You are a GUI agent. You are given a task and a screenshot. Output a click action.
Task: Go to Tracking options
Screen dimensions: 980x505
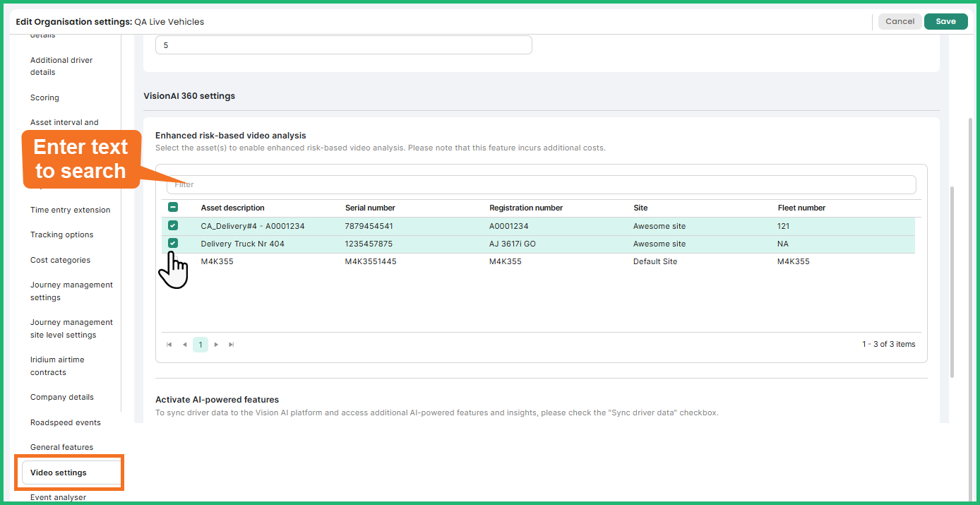[x=60, y=234]
